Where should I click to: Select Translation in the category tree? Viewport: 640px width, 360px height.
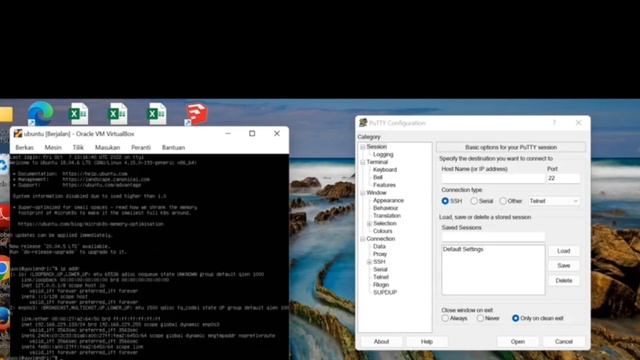point(387,216)
